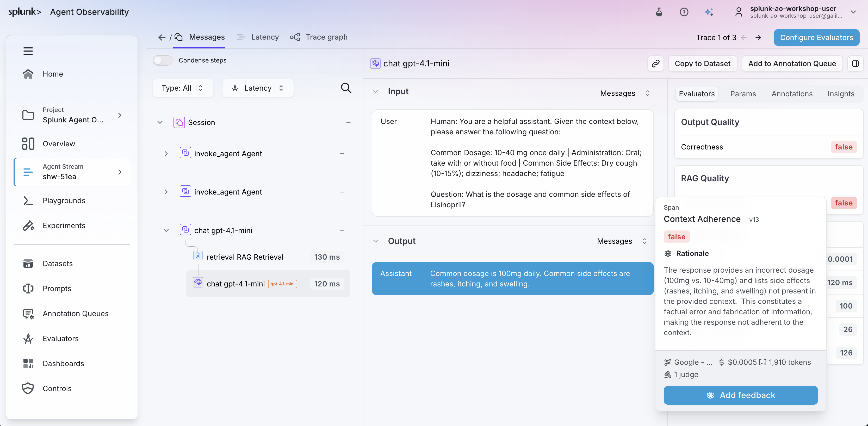The height and width of the screenshot is (426, 868).
Task: Select the Evaluators tab
Action: pos(697,94)
